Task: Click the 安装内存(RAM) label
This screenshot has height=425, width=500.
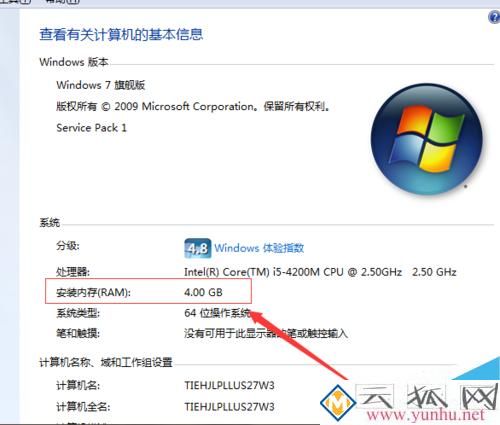Action: point(93,293)
